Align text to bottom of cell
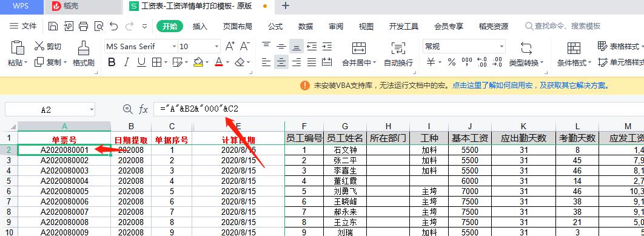This screenshot has height=236, width=644. [296, 46]
